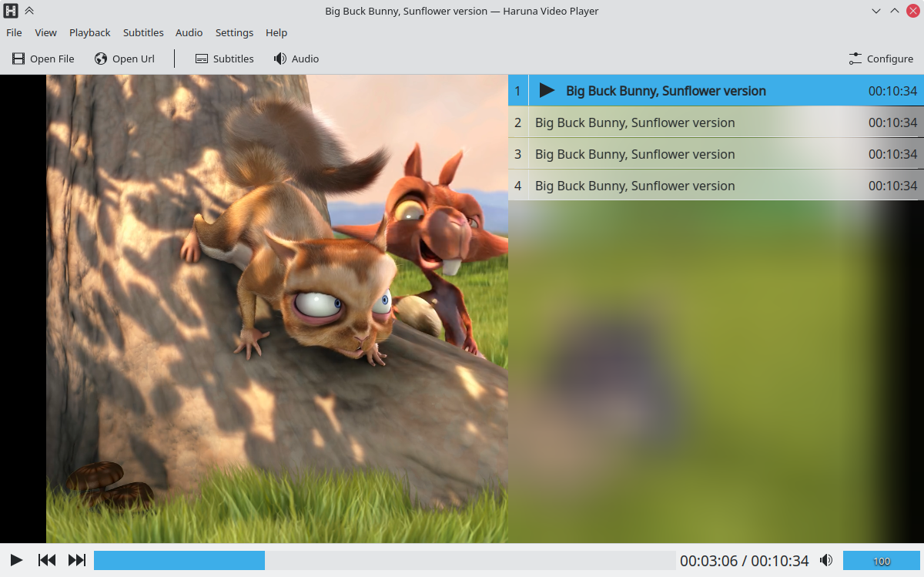Select playlist item 1 Big Buck Bunny
Image resolution: width=924 pixels, height=577 pixels.
click(x=716, y=91)
